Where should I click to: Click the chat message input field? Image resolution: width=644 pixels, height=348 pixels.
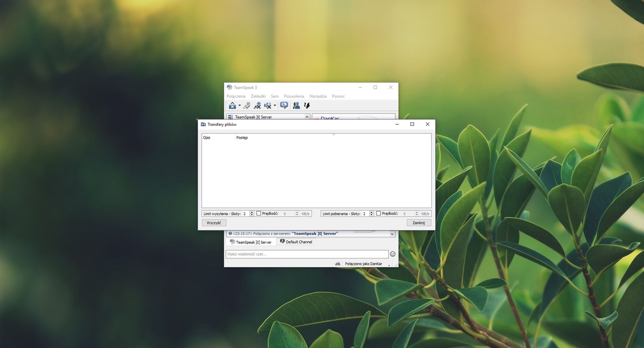(x=307, y=254)
